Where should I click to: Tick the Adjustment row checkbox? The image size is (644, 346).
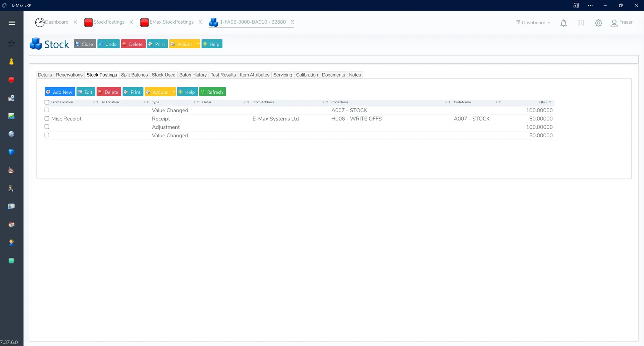pos(47,127)
